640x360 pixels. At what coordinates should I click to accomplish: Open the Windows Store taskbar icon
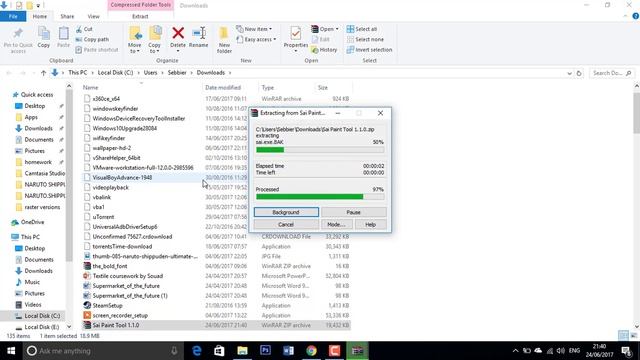coord(220,351)
